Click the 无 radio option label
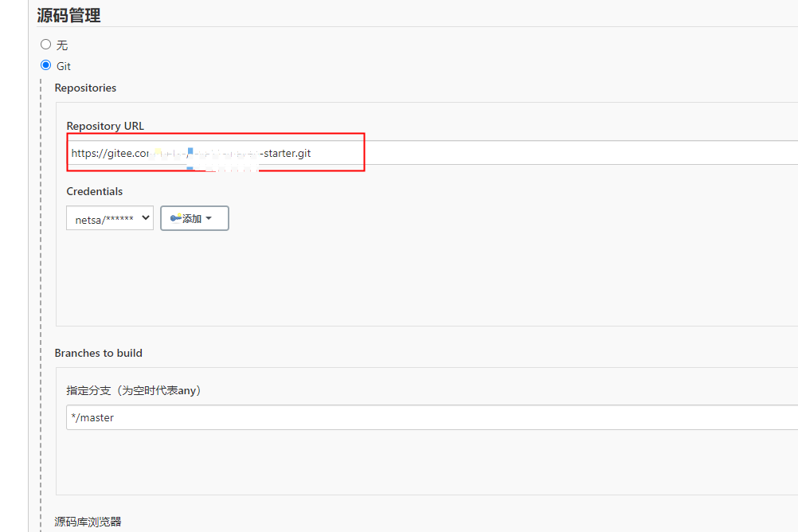The width and height of the screenshot is (798, 532). click(x=62, y=45)
